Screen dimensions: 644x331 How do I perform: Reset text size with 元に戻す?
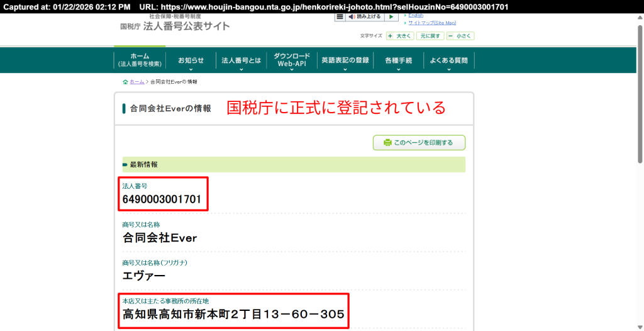coord(430,36)
